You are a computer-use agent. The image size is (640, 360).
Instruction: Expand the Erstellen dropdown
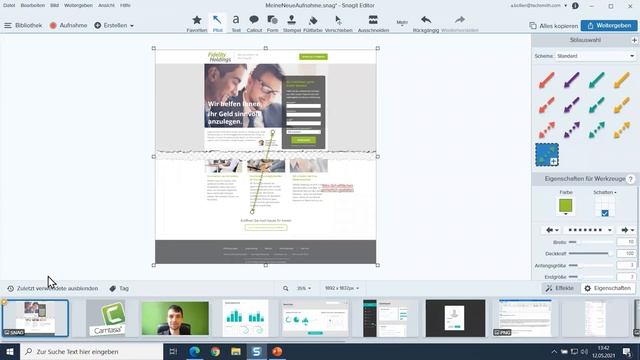click(114, 25)
